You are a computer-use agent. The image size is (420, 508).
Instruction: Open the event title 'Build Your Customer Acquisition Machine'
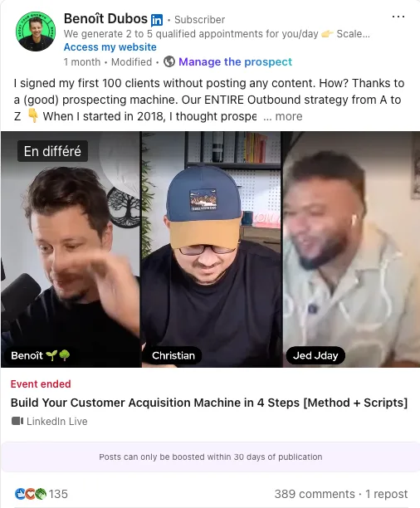point(209,403)
